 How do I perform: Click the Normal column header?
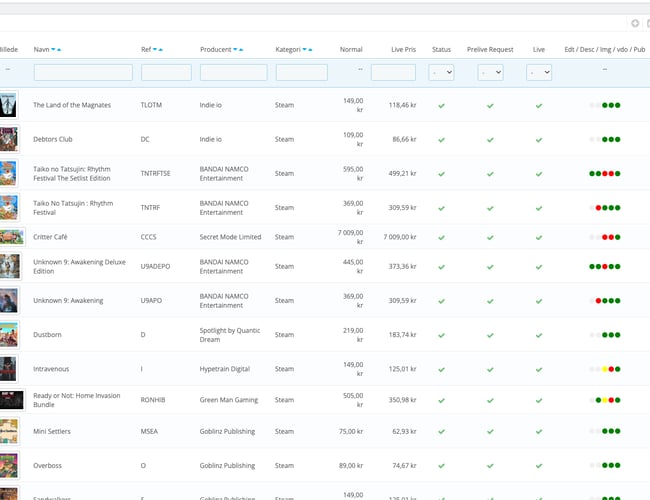(x=351, y=49)
